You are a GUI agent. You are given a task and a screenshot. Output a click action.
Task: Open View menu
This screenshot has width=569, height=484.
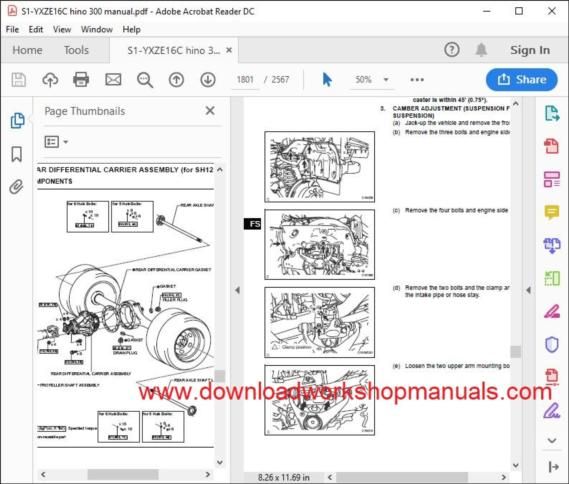pos(62,29)
